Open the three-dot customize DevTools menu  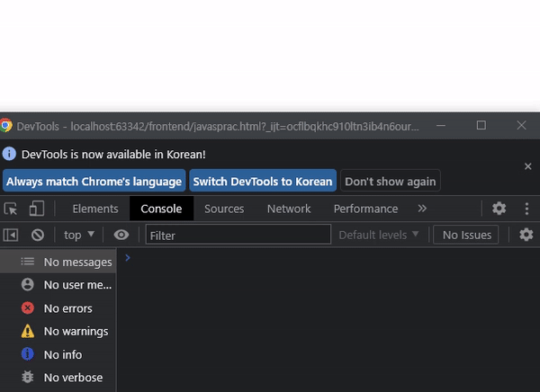coord(526,209)
